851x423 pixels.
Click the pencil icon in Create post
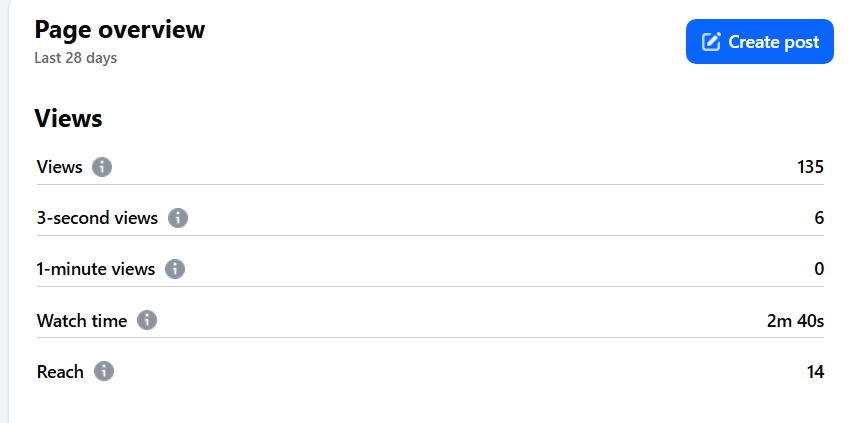tap(711, 42)
